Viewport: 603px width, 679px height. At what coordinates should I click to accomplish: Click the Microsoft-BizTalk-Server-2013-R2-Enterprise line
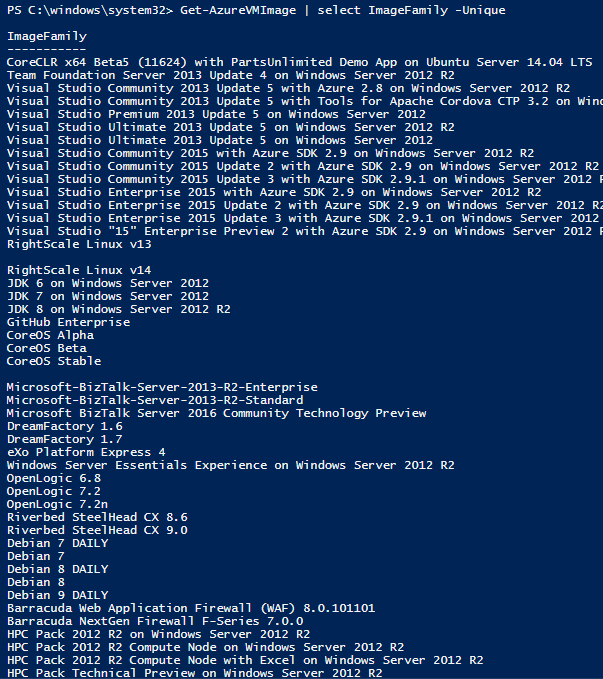[162, 387]
